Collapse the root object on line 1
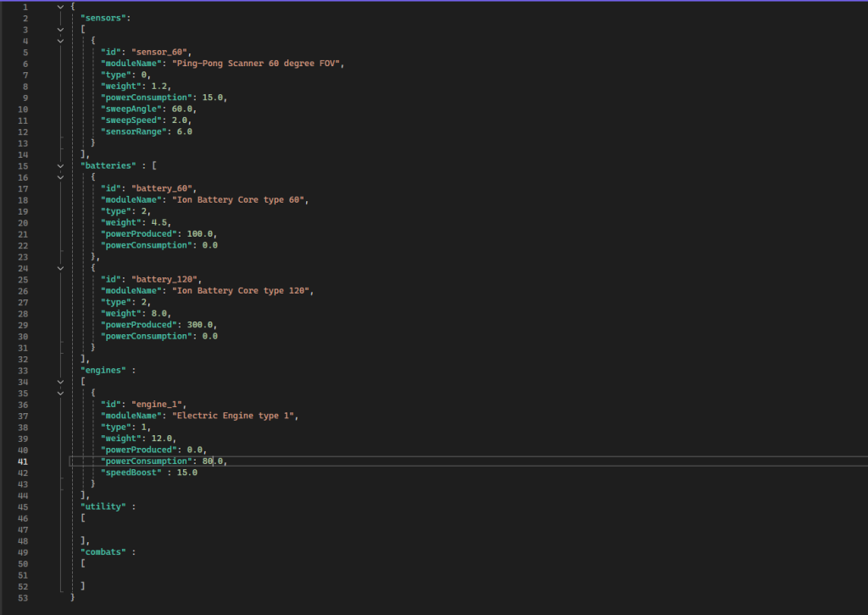 (59, 7)
